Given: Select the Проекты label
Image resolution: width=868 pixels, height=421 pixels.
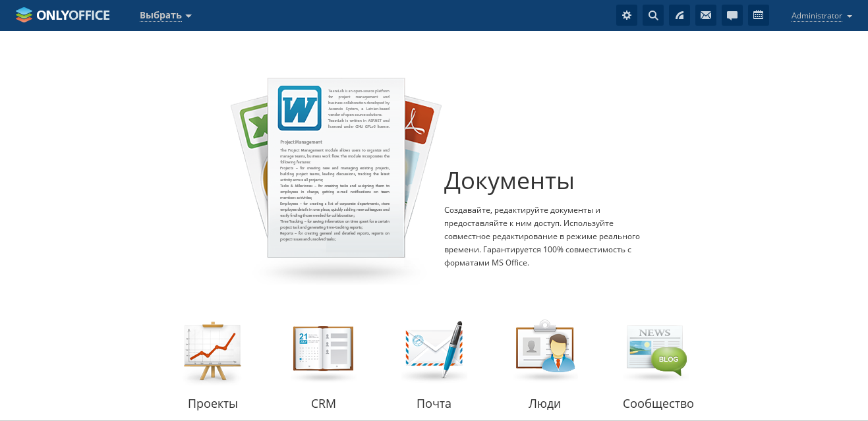Looking at the screenshot, I should pos(213,403).
